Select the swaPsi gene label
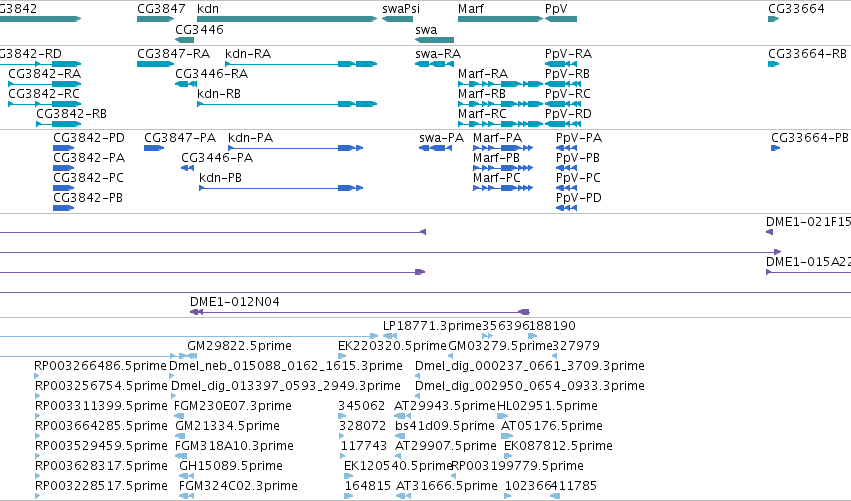 [401, 9]
